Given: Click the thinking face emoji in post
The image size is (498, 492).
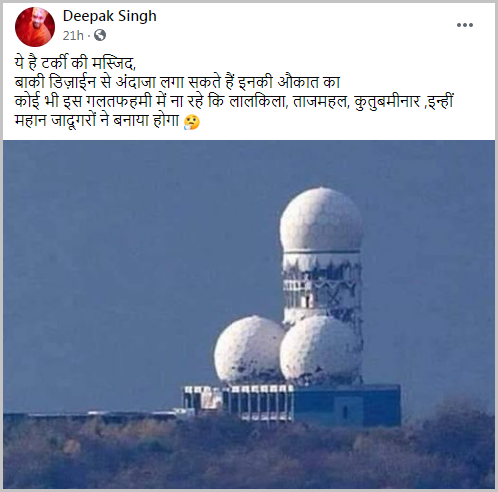Looking at the screenshot, I should point(192,122).
